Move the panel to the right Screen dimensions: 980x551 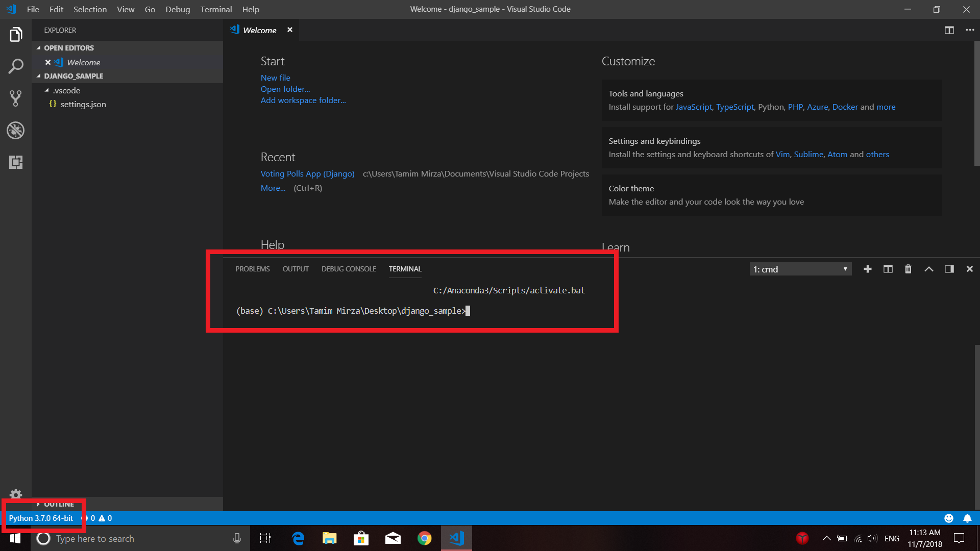click(949, 269)
